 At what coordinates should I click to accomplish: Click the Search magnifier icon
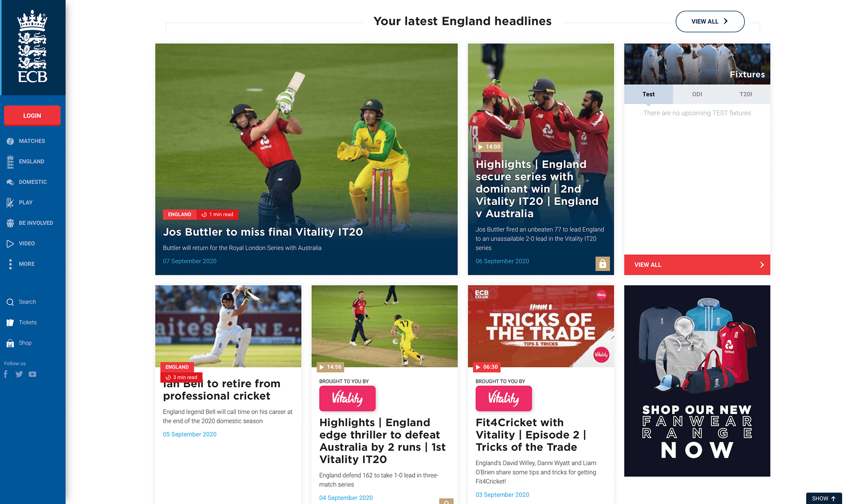(10, 302)
